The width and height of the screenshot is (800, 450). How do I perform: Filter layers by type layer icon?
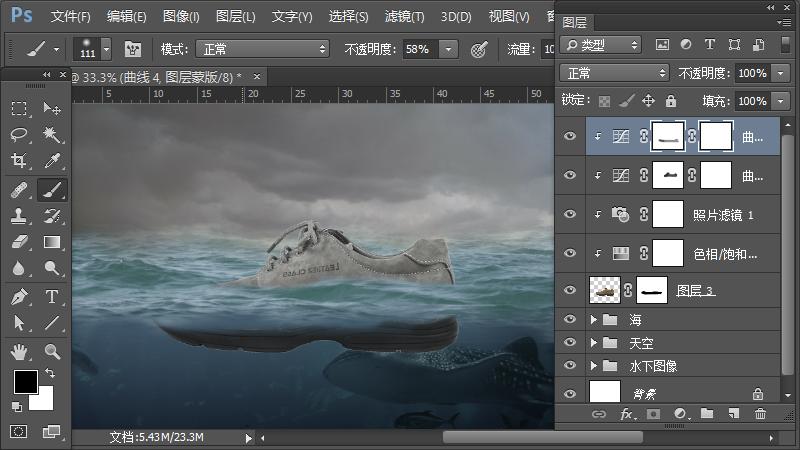point(710,45)
